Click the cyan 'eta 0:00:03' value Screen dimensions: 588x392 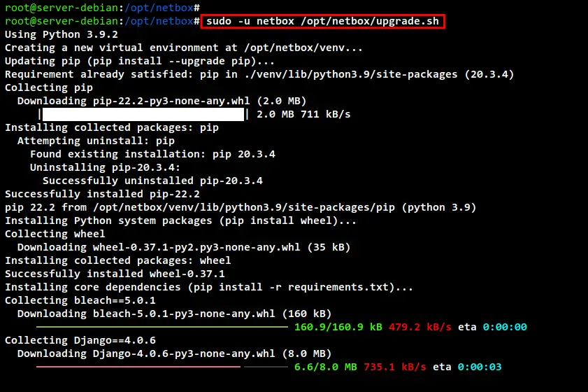click(x=480, y=367)
